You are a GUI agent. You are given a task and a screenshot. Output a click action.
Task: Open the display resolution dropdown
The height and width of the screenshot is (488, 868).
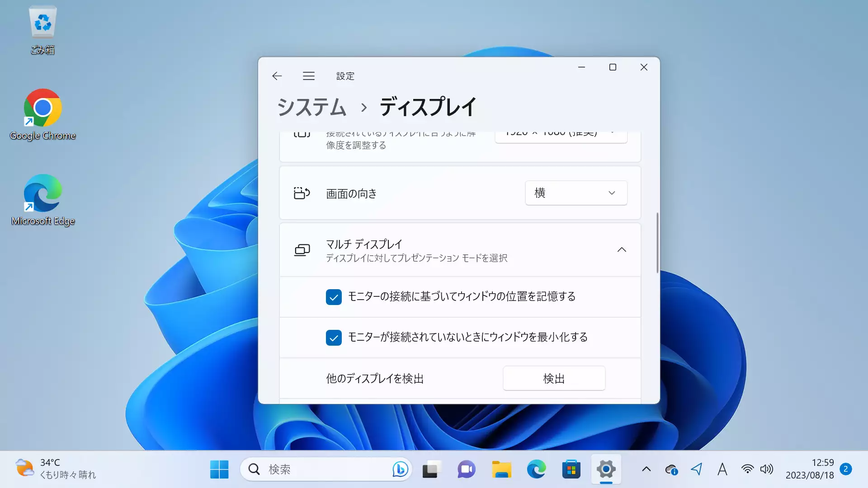pyautogui.click(x=561, y=131)
